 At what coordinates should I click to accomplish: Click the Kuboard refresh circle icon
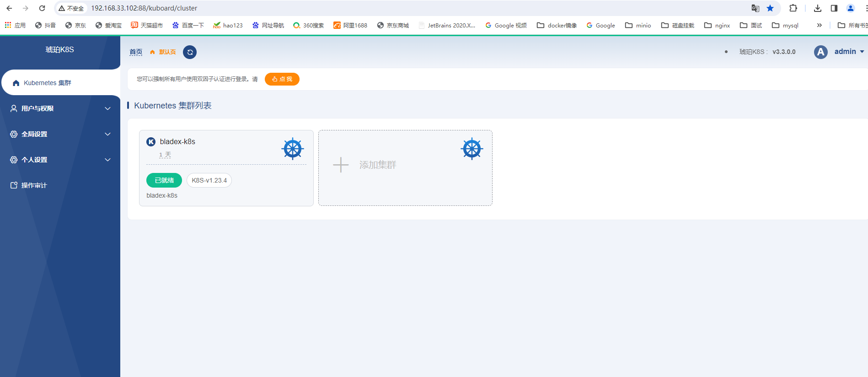190,52
